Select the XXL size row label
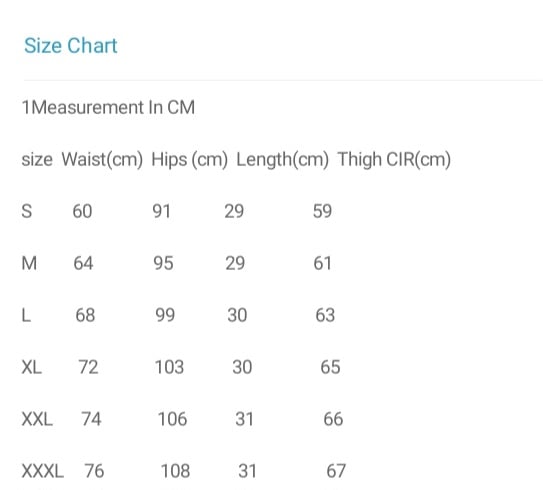Screen dimensions: 543x490 point(37,419)
